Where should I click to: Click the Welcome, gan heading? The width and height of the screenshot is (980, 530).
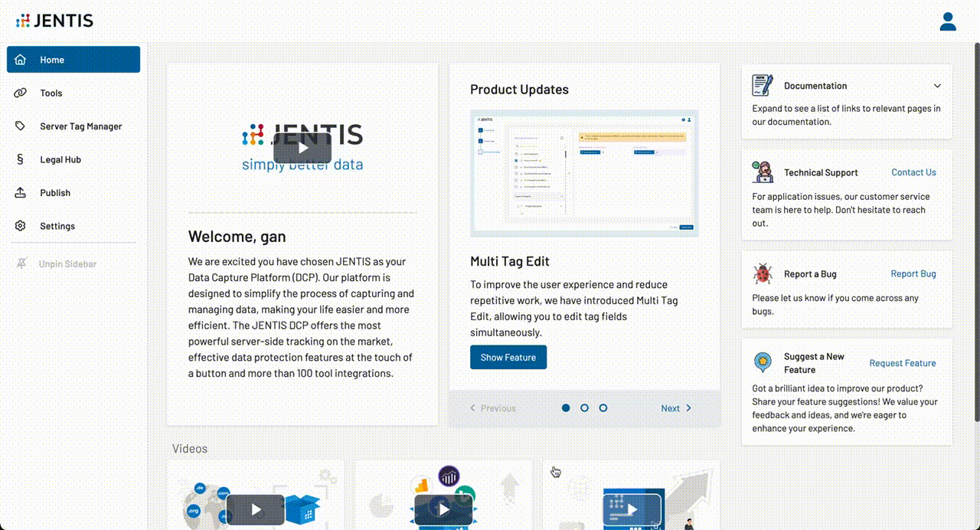point(237,236)
